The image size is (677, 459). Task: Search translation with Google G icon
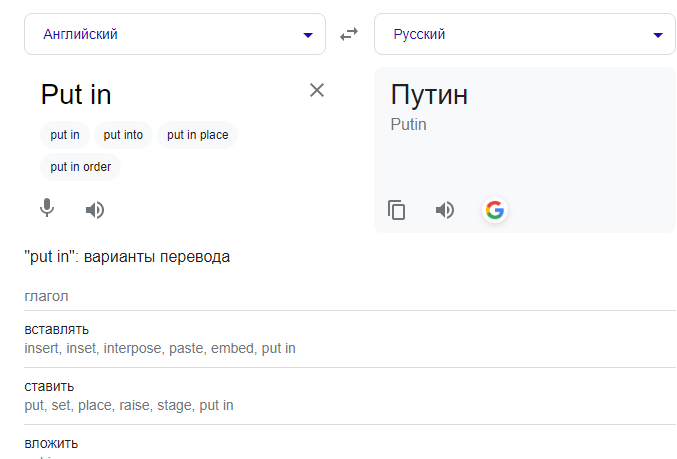(x=495, y=210)
